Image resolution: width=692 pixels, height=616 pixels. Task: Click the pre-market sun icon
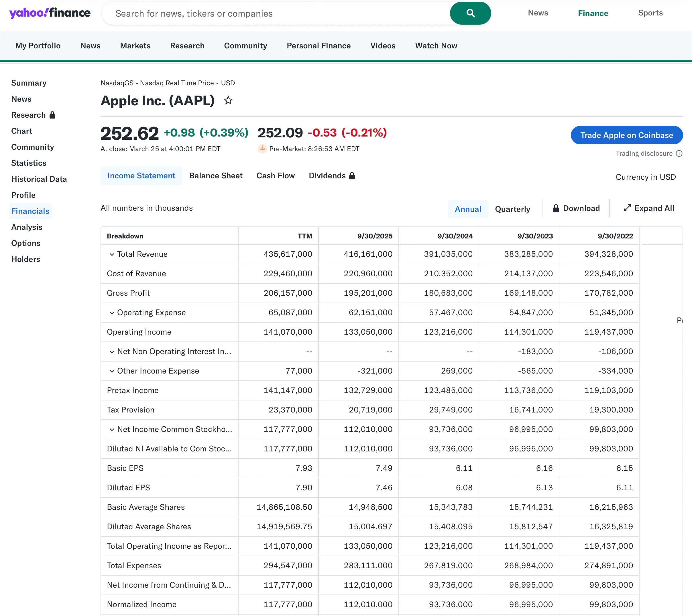(262, 149)
